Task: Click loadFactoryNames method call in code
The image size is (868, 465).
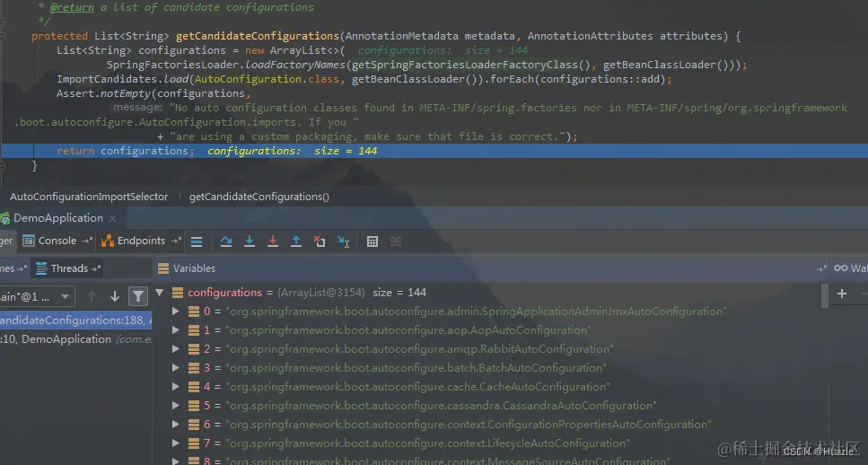Action: coord(296,65)
